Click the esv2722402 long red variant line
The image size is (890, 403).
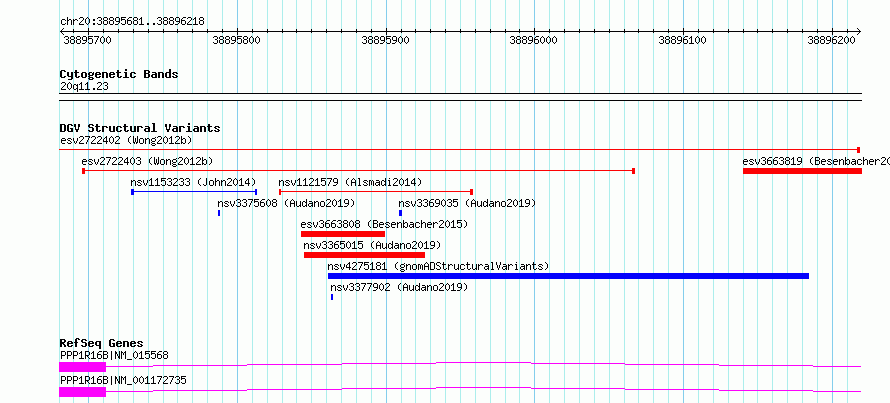pyautogui.click(x=460, y=150)
